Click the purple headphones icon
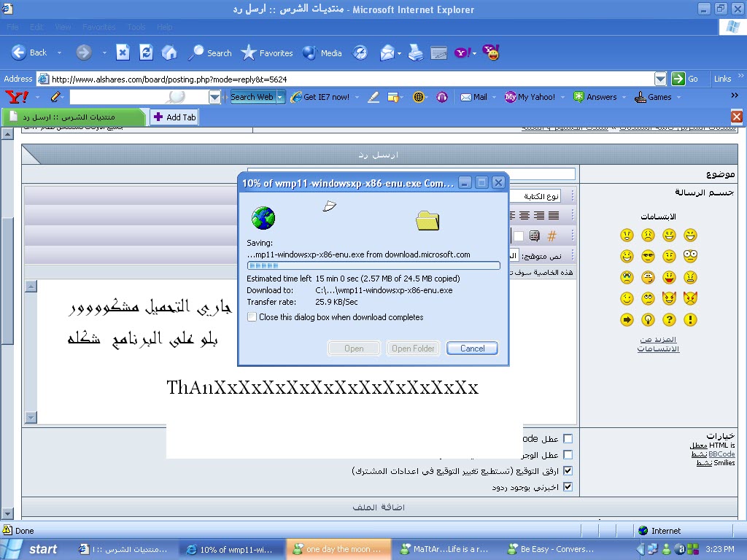 442,97
